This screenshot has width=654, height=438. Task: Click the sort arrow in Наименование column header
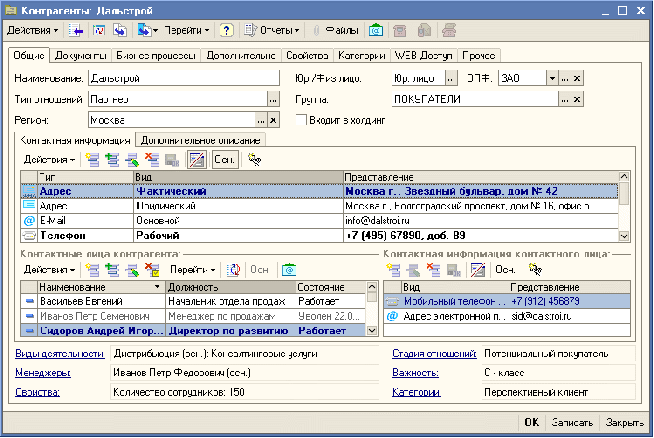point(157,287)
